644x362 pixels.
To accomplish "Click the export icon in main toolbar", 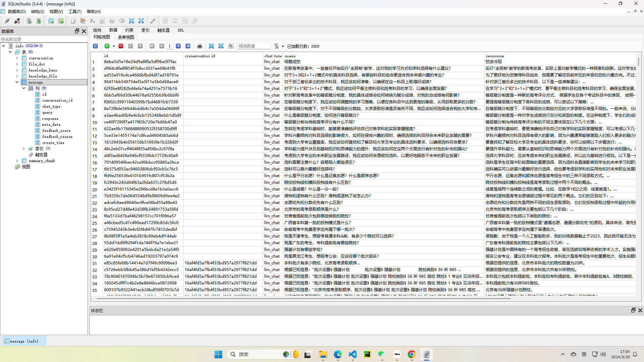I will 141,21.
